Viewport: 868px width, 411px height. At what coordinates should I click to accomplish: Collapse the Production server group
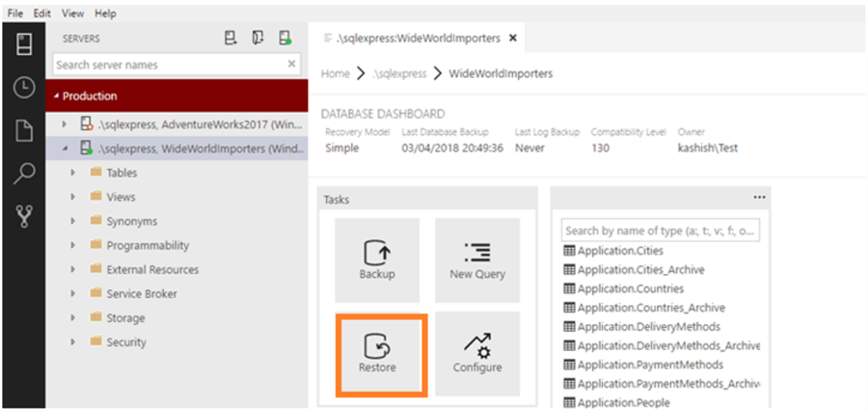click(x=57, y=96)
